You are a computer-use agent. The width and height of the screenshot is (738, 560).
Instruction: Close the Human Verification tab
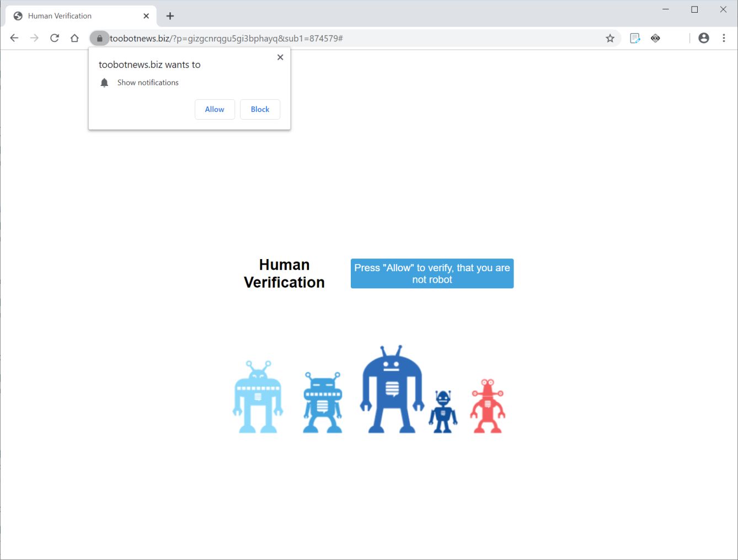click(146, 16)
